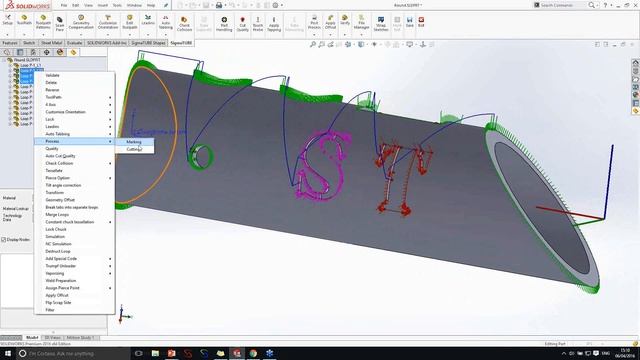
Task: Switch to the Sheet Metal ribbon tab
Action: (51, 43)
